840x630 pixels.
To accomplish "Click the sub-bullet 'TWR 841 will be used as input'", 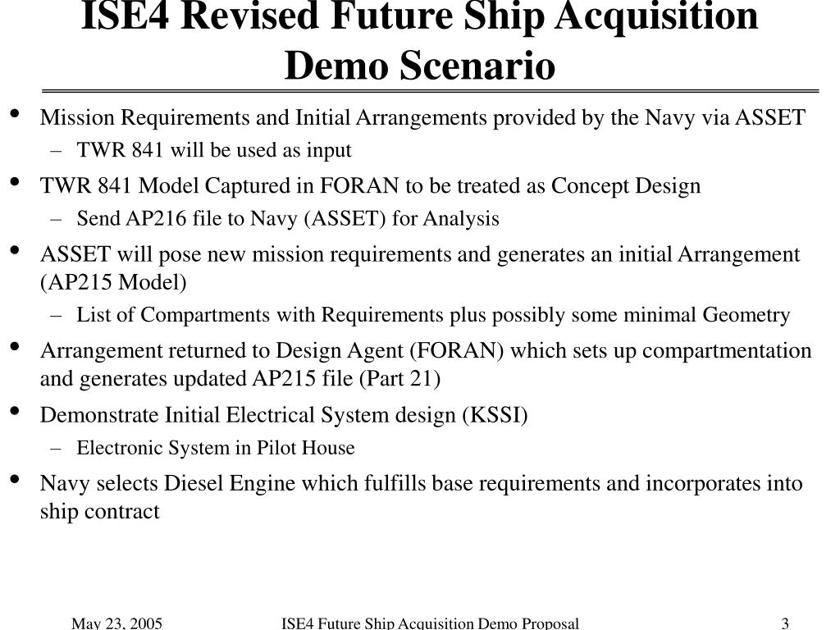I will click(214, 150).
